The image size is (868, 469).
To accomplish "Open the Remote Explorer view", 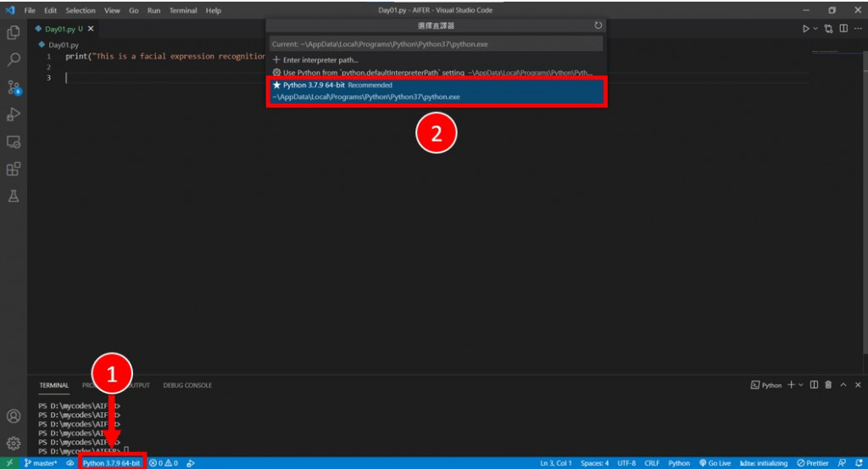I will tap(14, 142).
